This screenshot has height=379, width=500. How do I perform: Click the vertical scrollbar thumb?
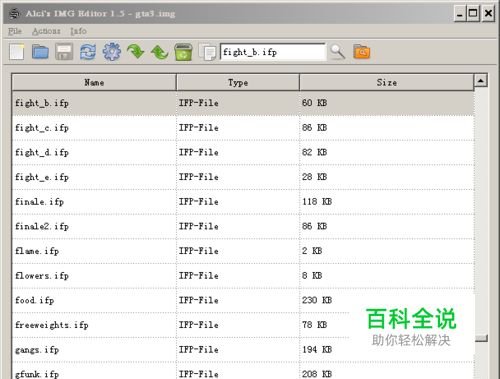(x=481, y=338)
